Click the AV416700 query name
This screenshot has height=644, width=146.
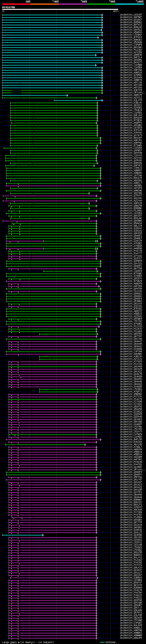[8, 8]
